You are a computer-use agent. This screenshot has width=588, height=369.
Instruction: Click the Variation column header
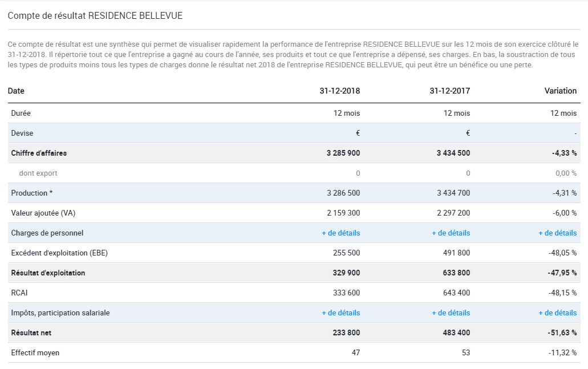(560, 91)
